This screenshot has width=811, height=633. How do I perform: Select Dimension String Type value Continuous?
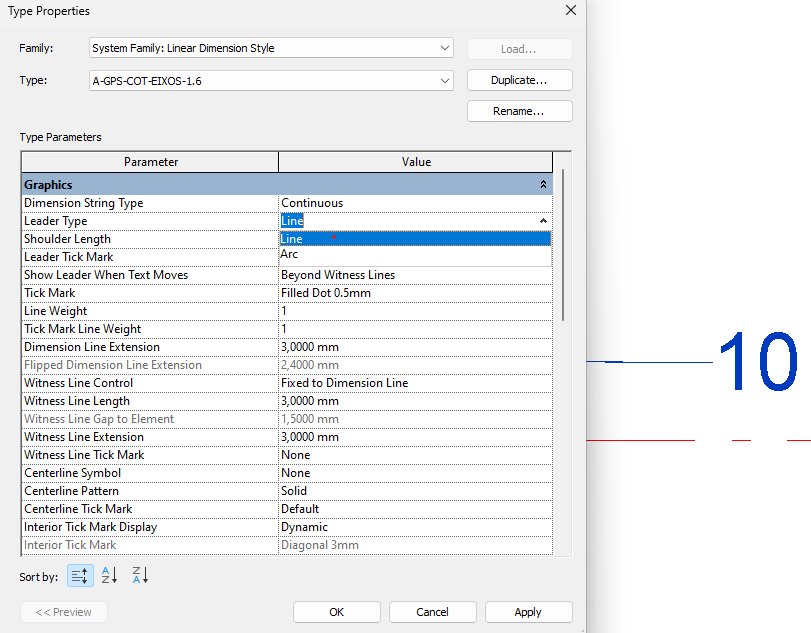click(415, 203)
